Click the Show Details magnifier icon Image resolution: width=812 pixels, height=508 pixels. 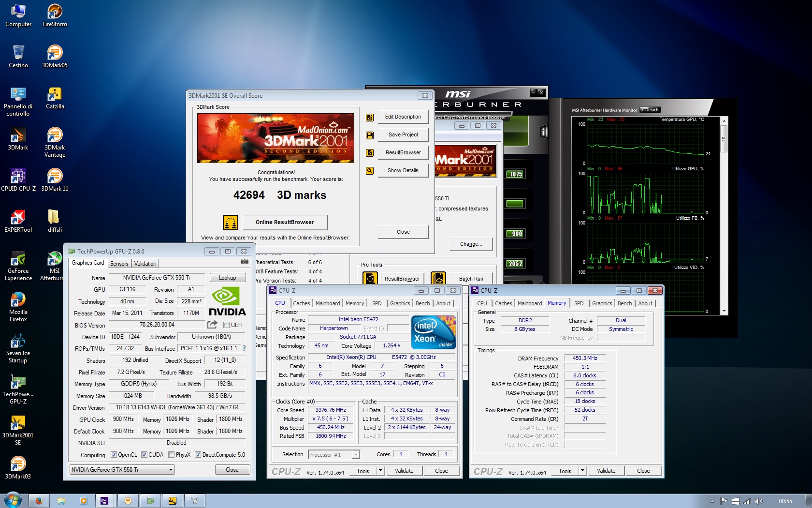pos(370,171)
